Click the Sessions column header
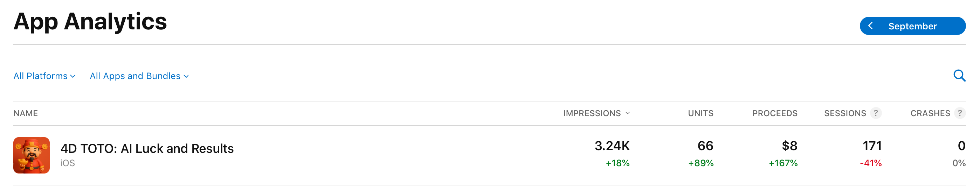This screenshot has width=980, height=191. [844, 113]
